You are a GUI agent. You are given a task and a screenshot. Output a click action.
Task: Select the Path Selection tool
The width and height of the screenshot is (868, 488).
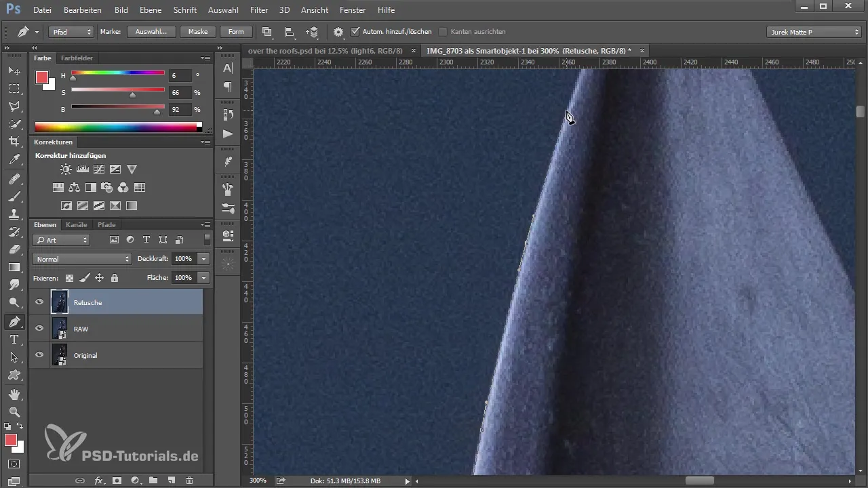[14, 357]
